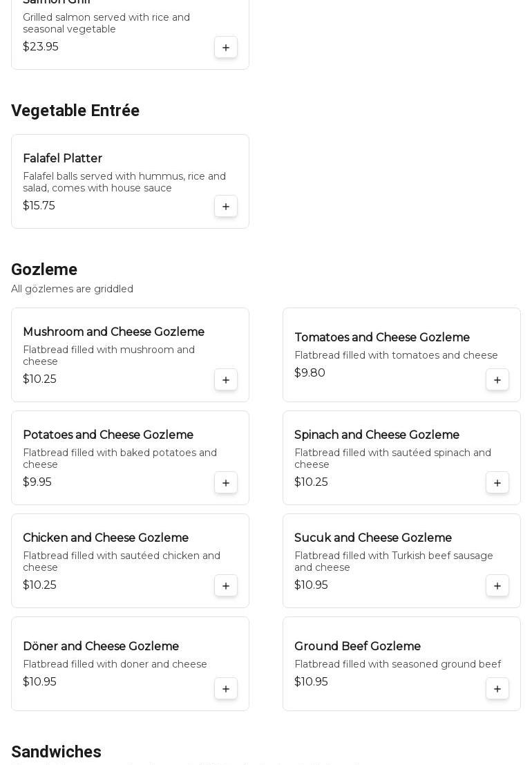Add Chicken and Cheese Gozleme to cart
This screenshot has height=765, width=532.
coord(226,586)
